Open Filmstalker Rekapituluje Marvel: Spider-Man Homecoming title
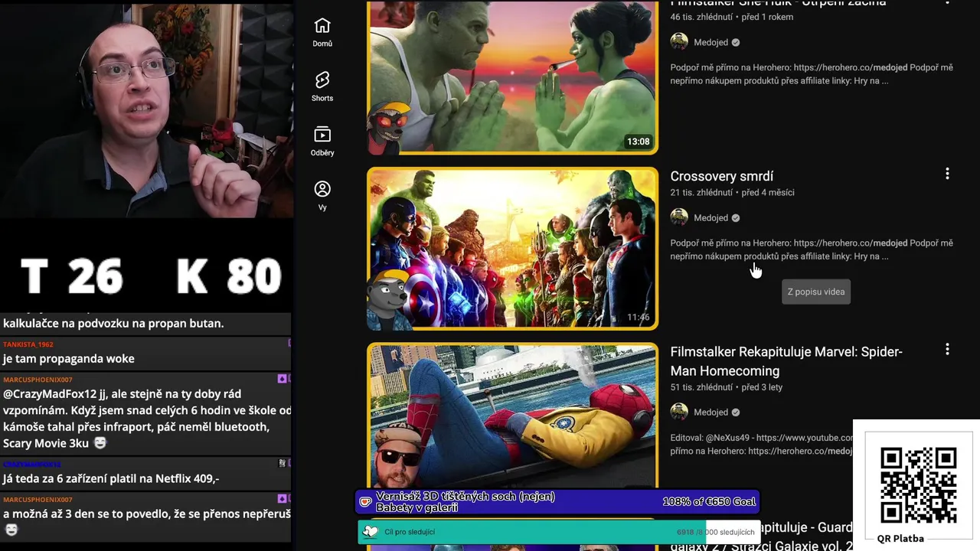Image resolution: width=980 pixels, height=551 pixels. coord(786,361)
